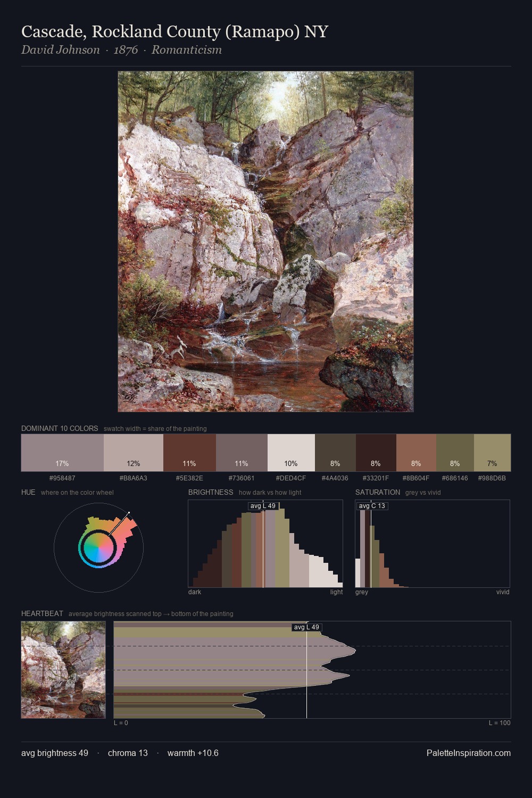The image size is (532, 798).
Task: Click the heartbeat 'avg L 49' marker label
Action: (307, 627)
